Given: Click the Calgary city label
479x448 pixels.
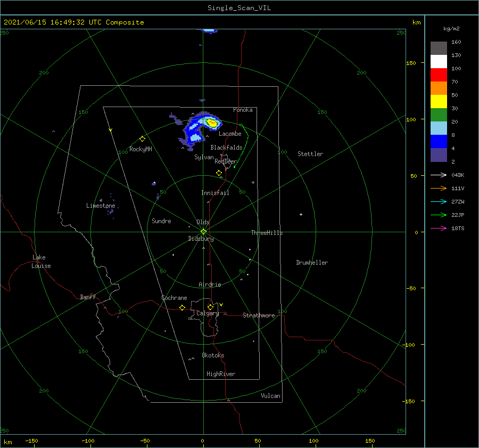Looking at the screenshot, I should coord(208,313).
